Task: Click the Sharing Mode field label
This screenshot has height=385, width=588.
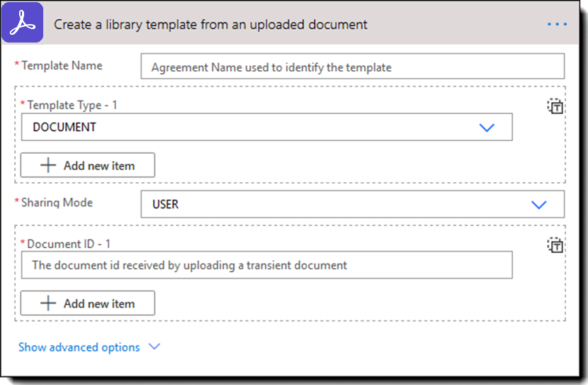Action: pos(57,203)
